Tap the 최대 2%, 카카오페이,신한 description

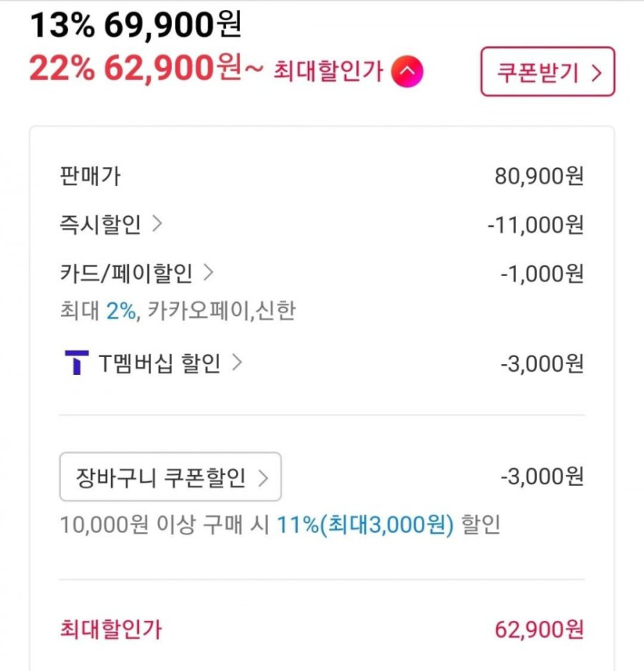[177, 311]
